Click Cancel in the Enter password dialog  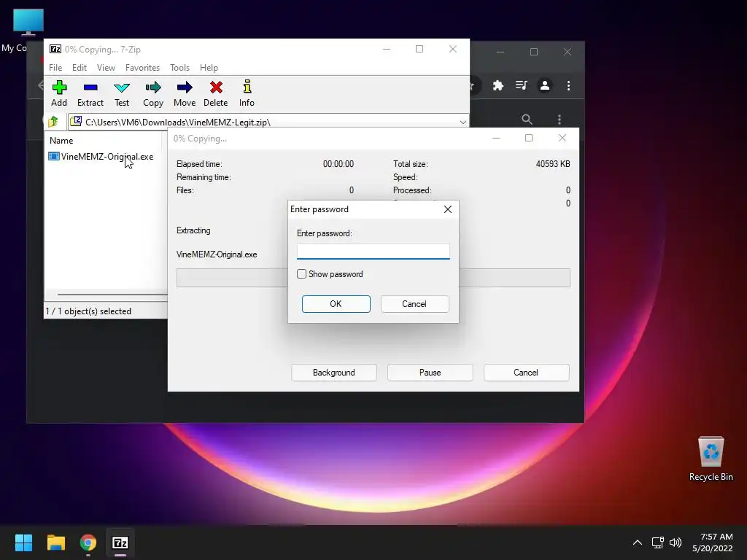[414, 304]
